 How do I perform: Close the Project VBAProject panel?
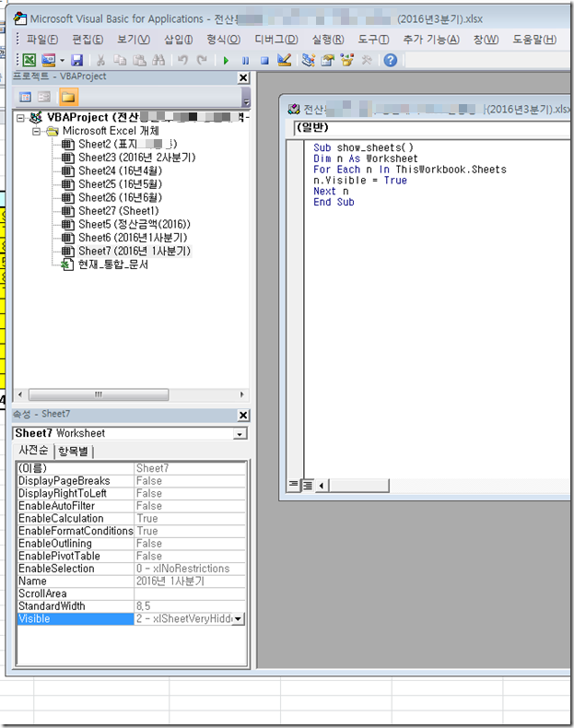tap(243, 78)
